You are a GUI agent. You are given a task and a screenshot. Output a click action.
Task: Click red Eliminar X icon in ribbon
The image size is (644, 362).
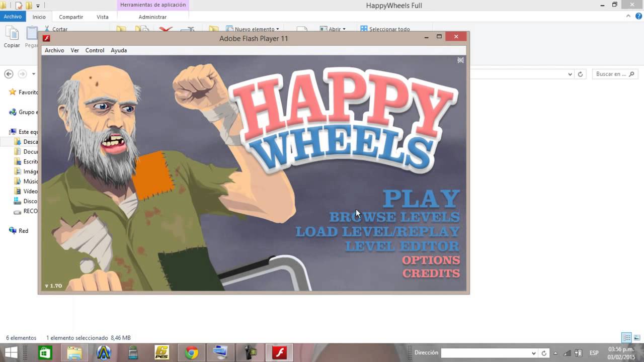pyautogui.click(x=166, y=29)
